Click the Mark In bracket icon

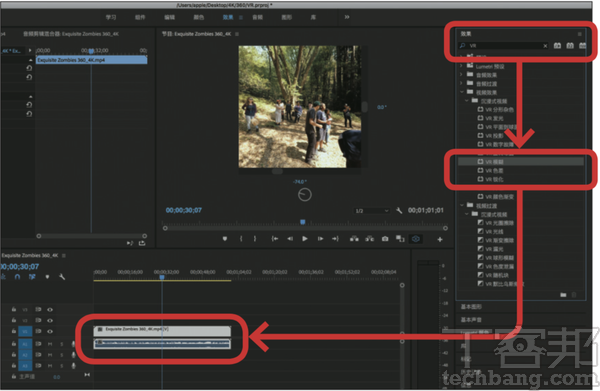[x=241, y=239]
